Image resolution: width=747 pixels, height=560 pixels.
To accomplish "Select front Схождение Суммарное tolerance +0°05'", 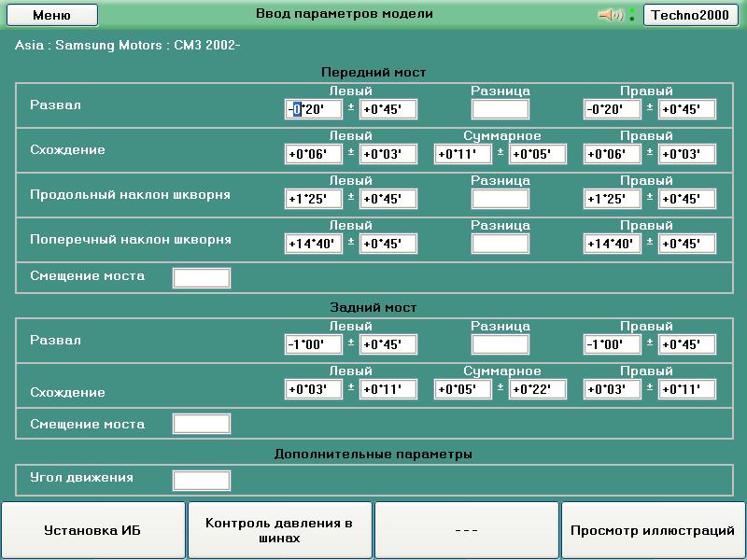I will (538, 154).
